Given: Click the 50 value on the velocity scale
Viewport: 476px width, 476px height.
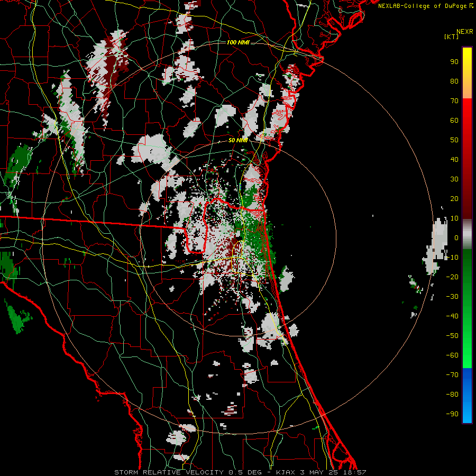Looking at the screenshot, I should pos(454,140).
